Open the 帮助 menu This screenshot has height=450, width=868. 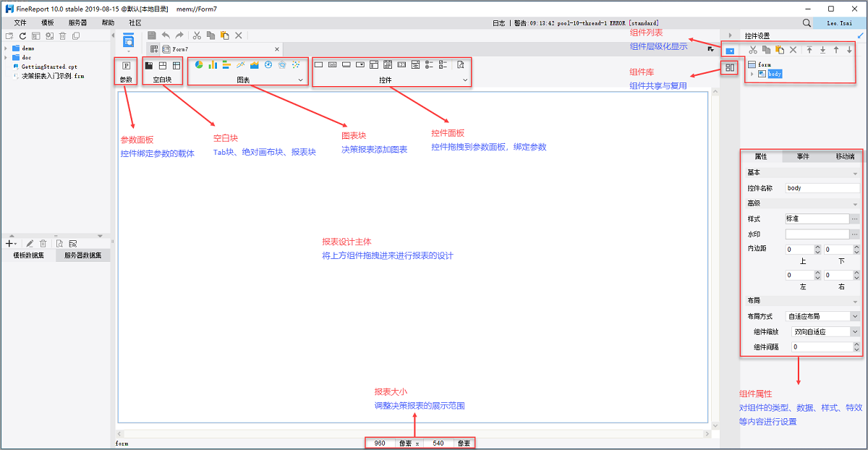tap(108, 23)
